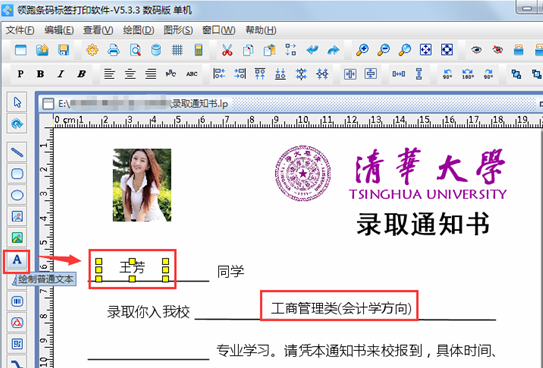The height and width of the screenshot is (368, 543).
Task: Set plain text style P
Action: tap(20, 74)
